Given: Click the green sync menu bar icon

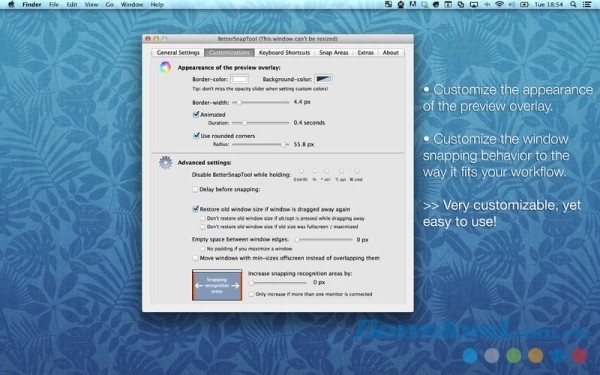Looking at the screenshot, I should 424,5.
